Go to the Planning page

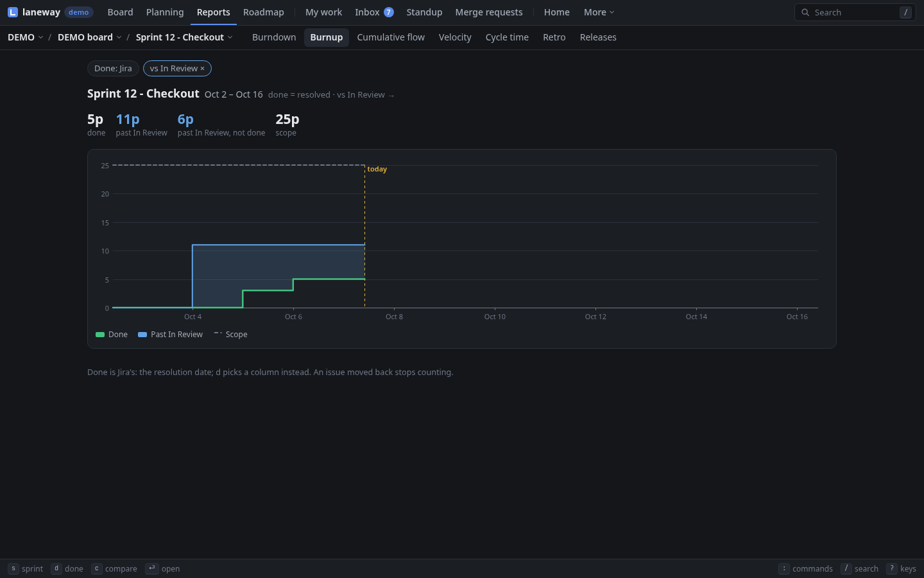point(165,12)
